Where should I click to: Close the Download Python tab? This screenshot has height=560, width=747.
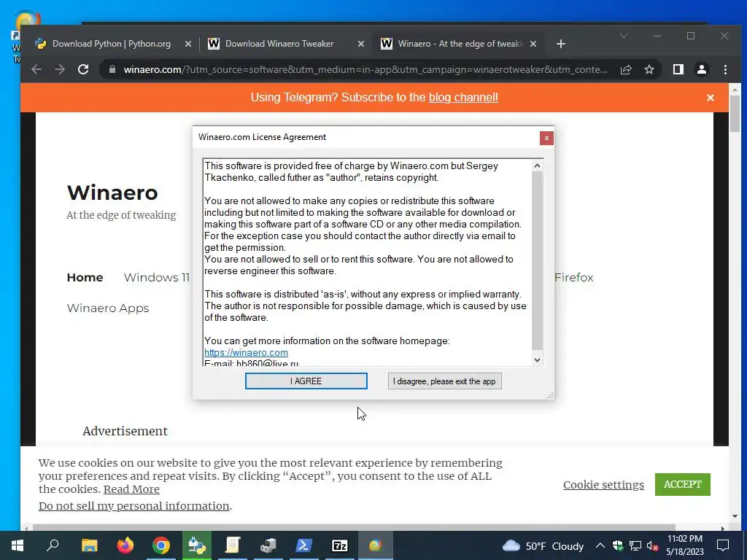[x=188, y=44]
